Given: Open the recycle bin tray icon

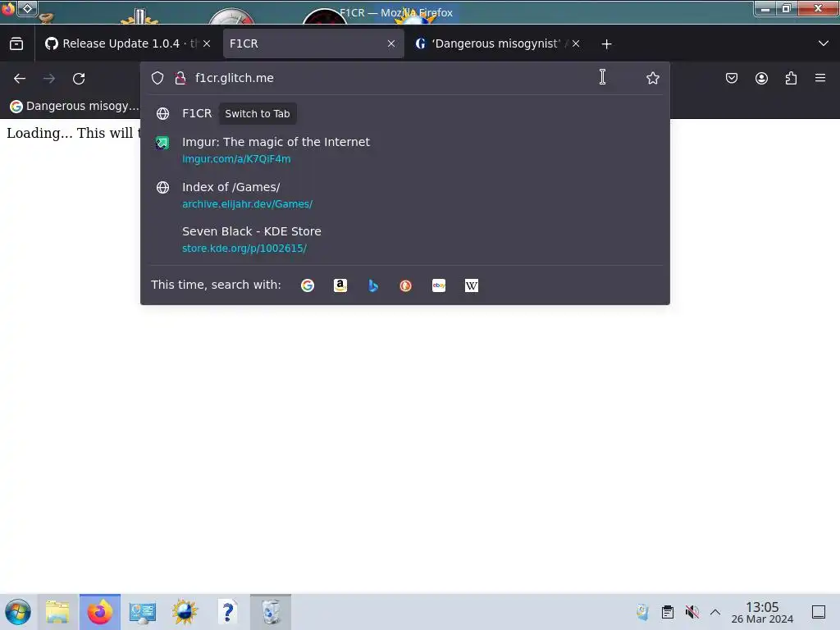Looking at the screenshot, I should pyautogui.click(x=642, y=612).
